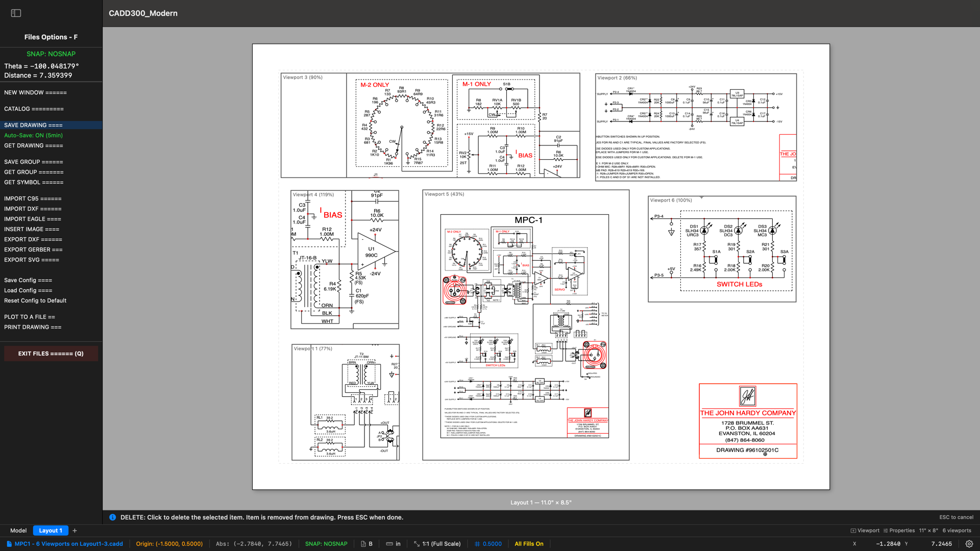The height and width of the screenshot is (551, 980).
Task: Click MPC-1 title in Viewport 5
Action: click(528, 220)
